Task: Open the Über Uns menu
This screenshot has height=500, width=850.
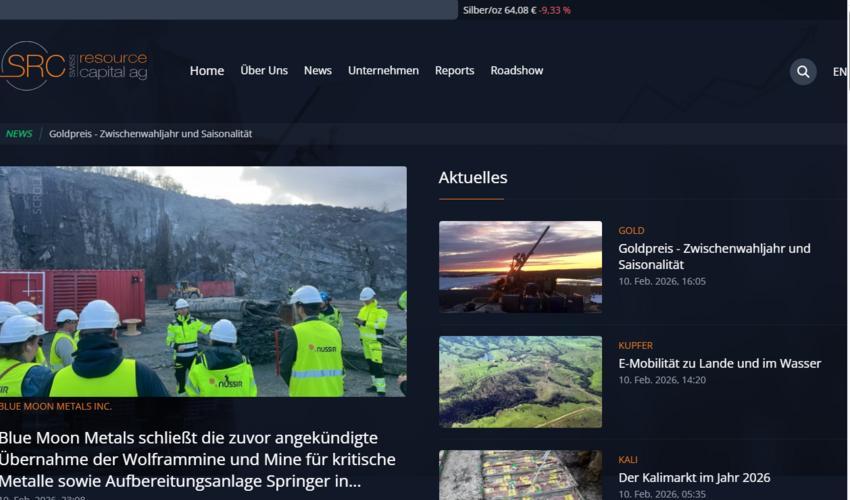Action: click(x=264, y=70)
